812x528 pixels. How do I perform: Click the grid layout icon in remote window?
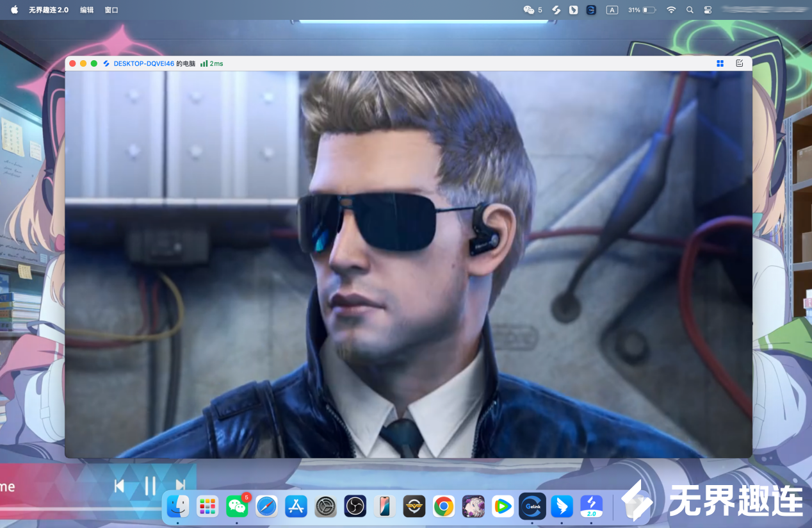(720, 63)
